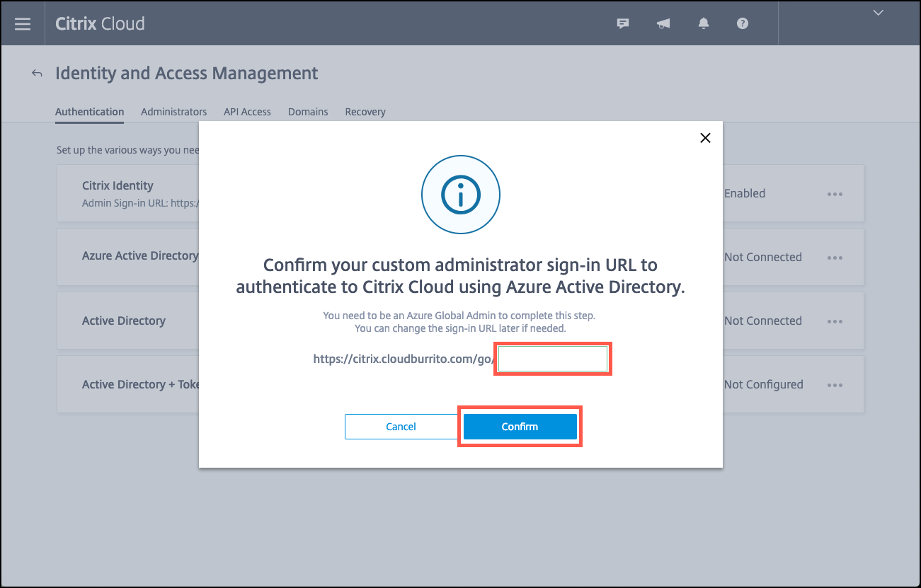Click the Cancel button
Image resolution: width=921 pixels, height=588 pixels.
[x=401, y=427]
